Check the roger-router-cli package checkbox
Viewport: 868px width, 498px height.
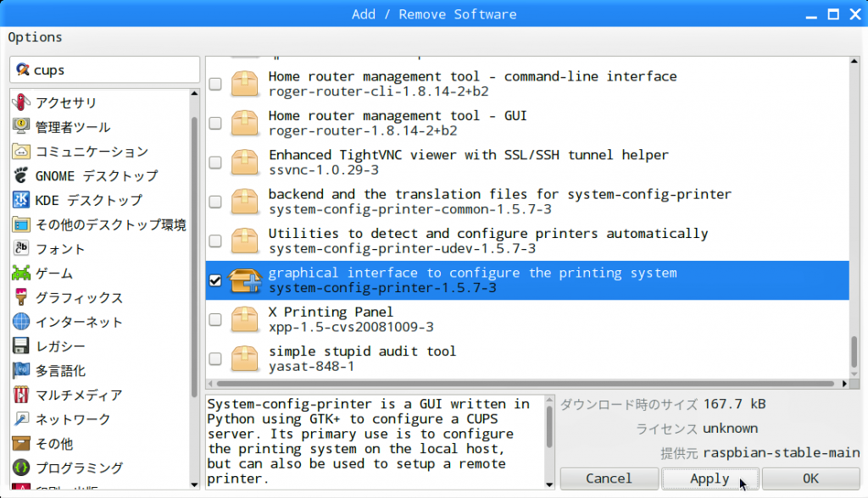point(215,84)
